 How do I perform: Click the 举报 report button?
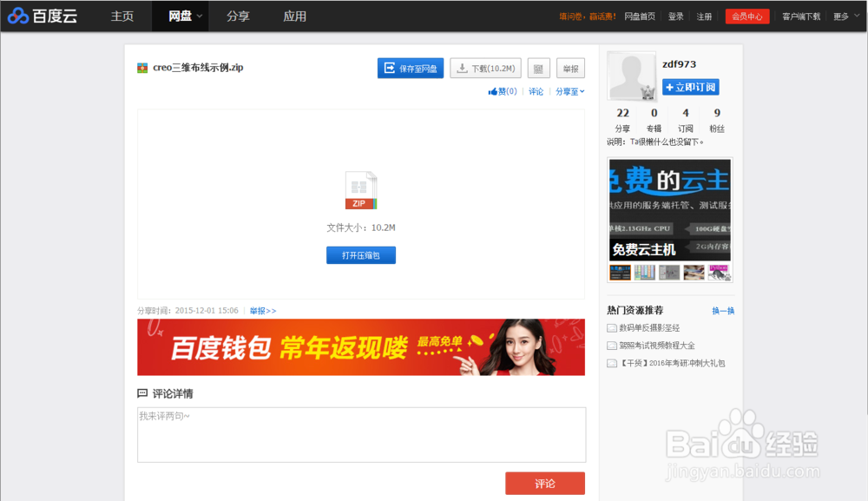(x=570, y=69)
